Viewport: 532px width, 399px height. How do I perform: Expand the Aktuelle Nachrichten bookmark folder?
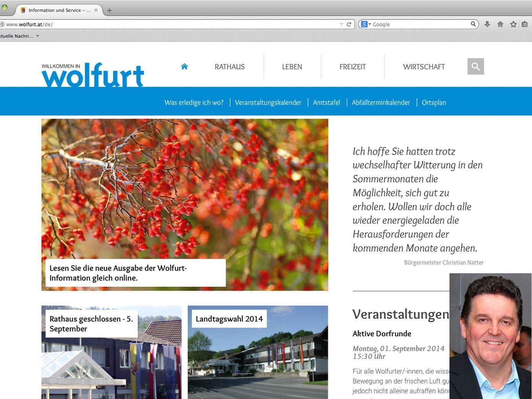[x=19, y=36]
